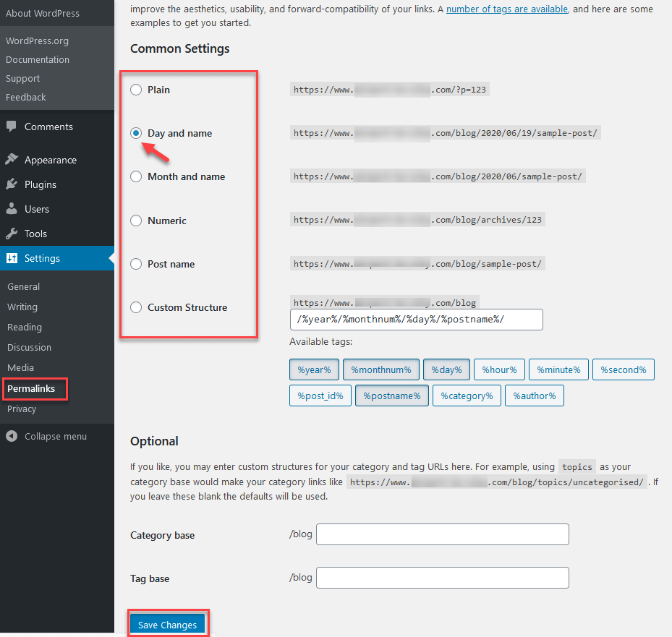Click the Plain sample URL with ?p=123
Screen dimensions: 672x637
[390, 90]
